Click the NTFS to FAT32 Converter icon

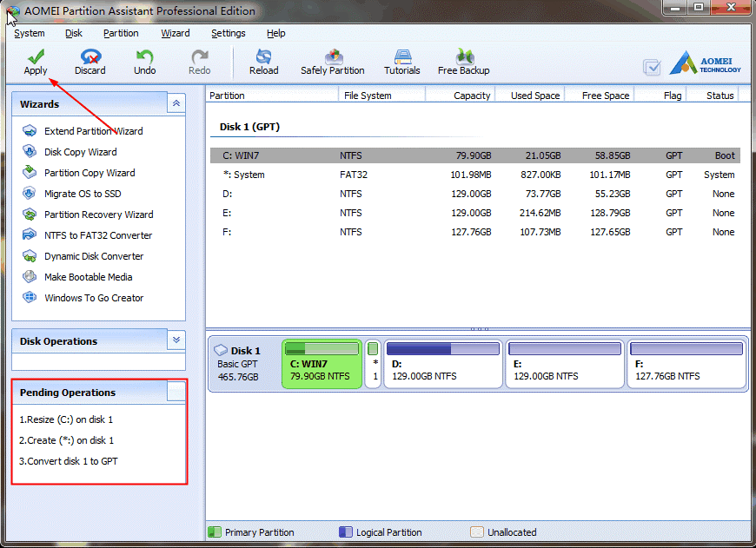[30, 234]
